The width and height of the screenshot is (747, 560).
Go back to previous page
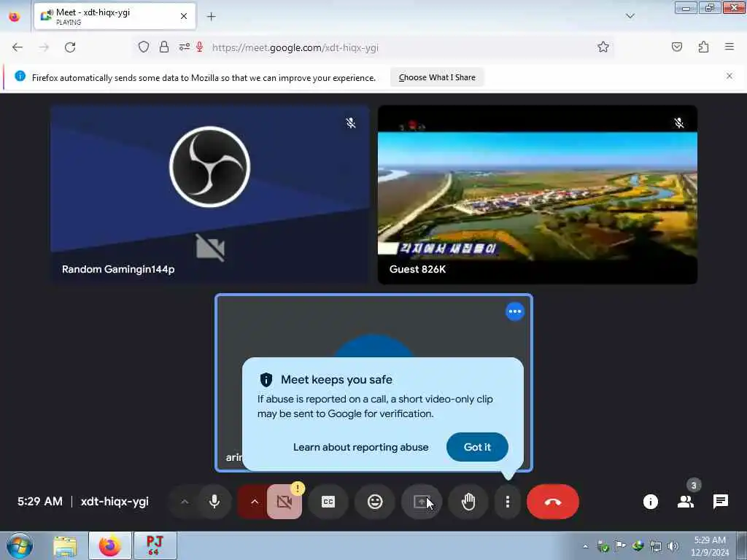(x=18, y=47)
